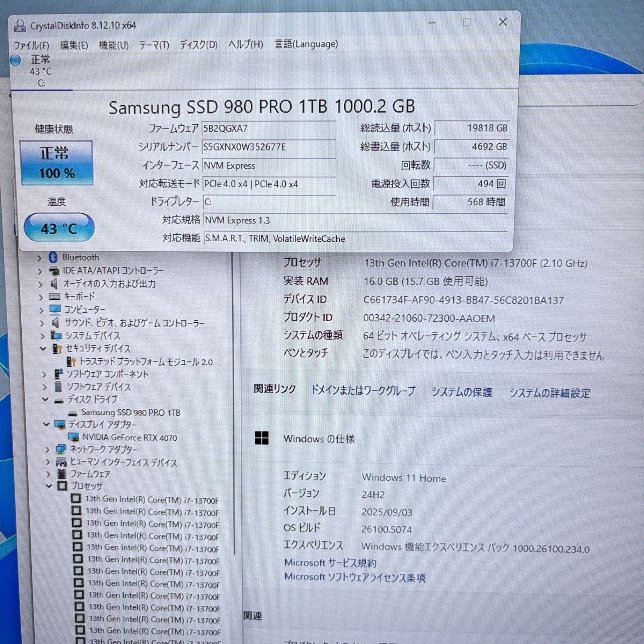This screenshot has width=644, height=644.
Task: Click the Bluetooth icon in device tree
Action: (x=53, y=257)
